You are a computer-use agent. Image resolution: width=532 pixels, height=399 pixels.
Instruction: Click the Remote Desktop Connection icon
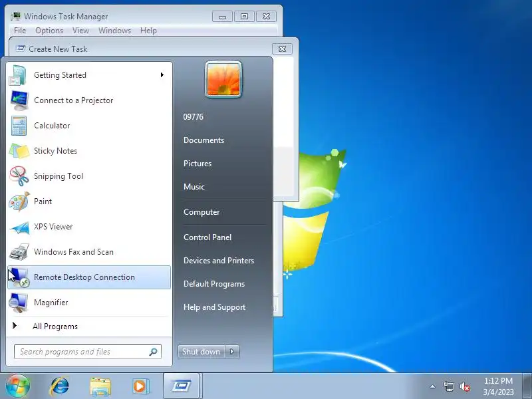click(19, 277)
